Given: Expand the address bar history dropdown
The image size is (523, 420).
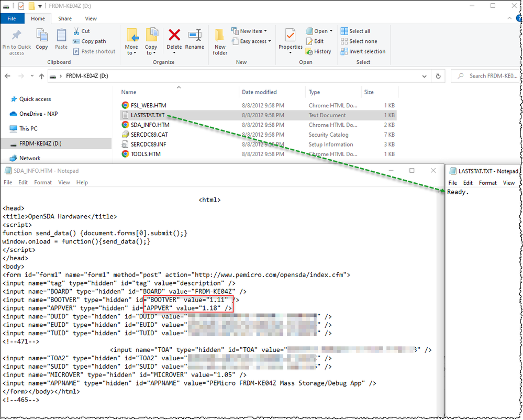Looking at the screenshot, I should [424, 76].
